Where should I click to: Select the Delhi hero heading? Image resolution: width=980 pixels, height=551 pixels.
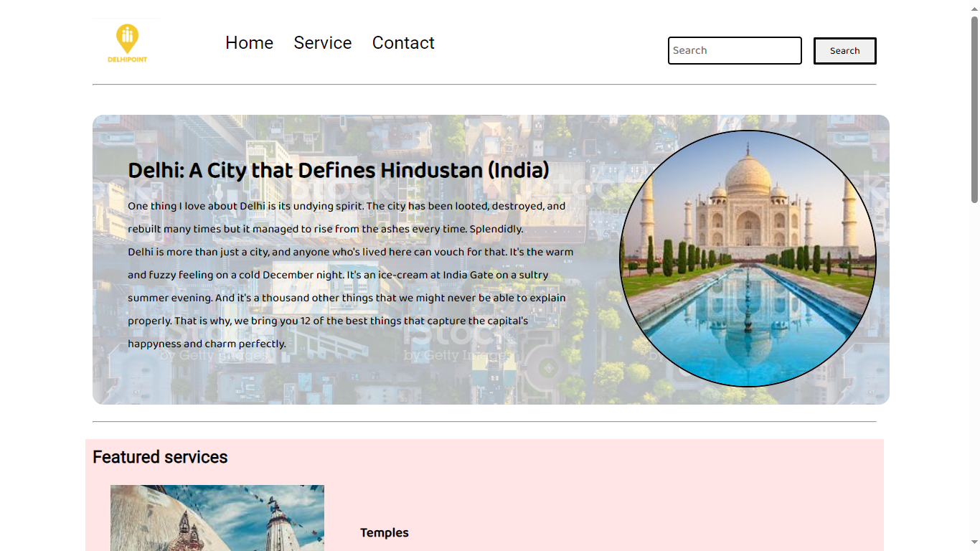339,170
